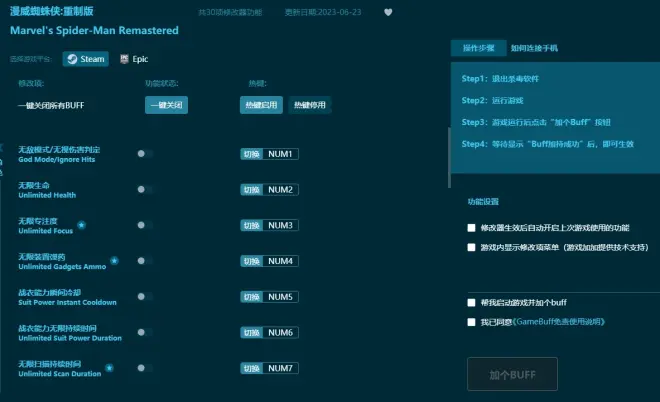The image size is (660, 402).
Task: Click 切换 button beside NUM4 hotkey
Action: pyautogui.click(x=251, y=261)
